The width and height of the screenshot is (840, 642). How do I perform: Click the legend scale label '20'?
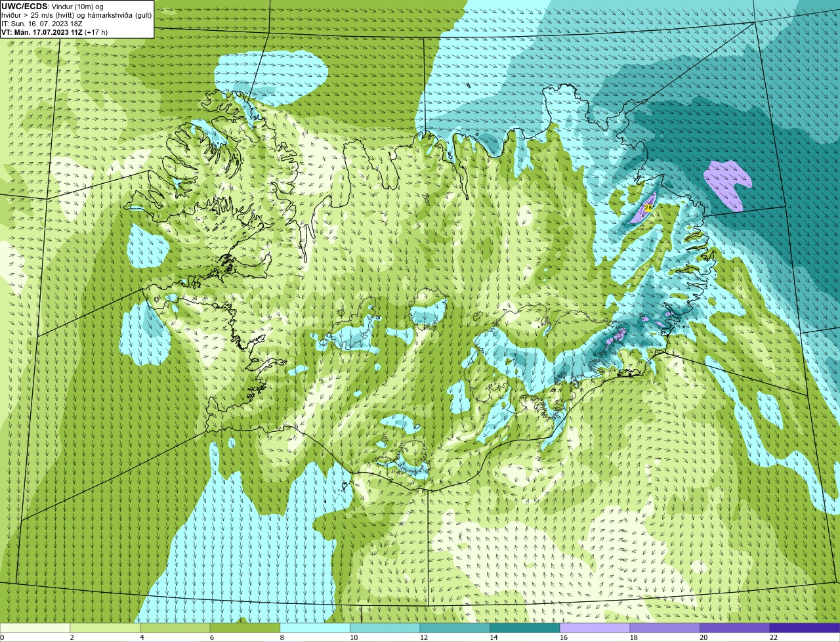703,637
